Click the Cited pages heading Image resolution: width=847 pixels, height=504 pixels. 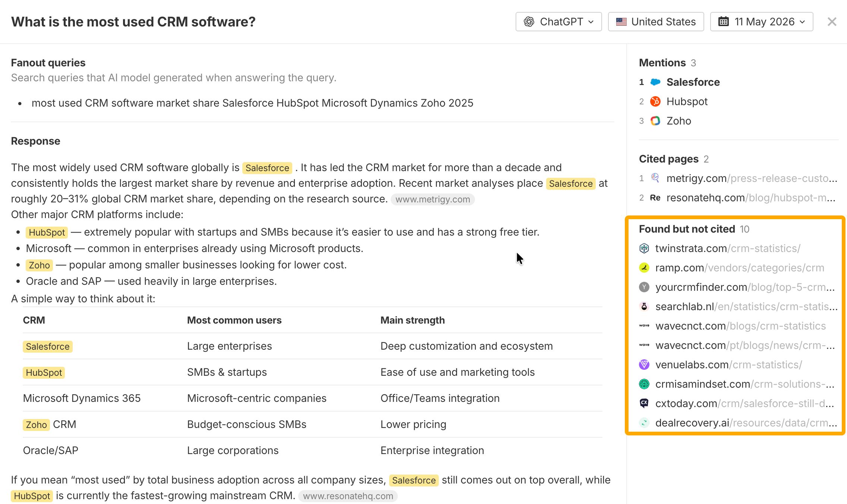tap(669, 159)
